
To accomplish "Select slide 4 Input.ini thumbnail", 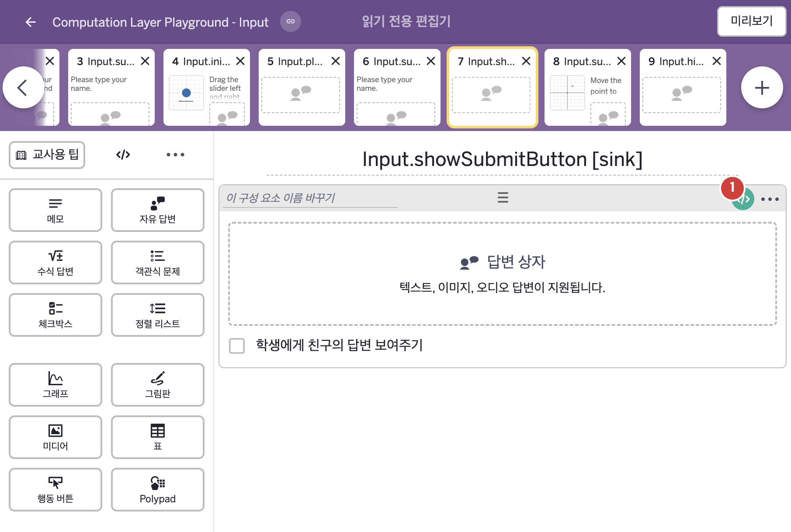I will click(x=207, y=87).
